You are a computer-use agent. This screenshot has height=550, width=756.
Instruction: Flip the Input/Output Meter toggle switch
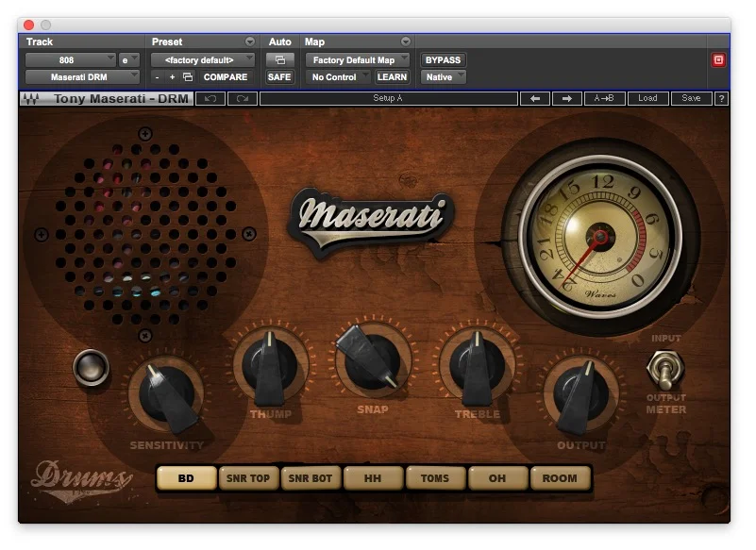pyautogui.click(x=665, y=370)
